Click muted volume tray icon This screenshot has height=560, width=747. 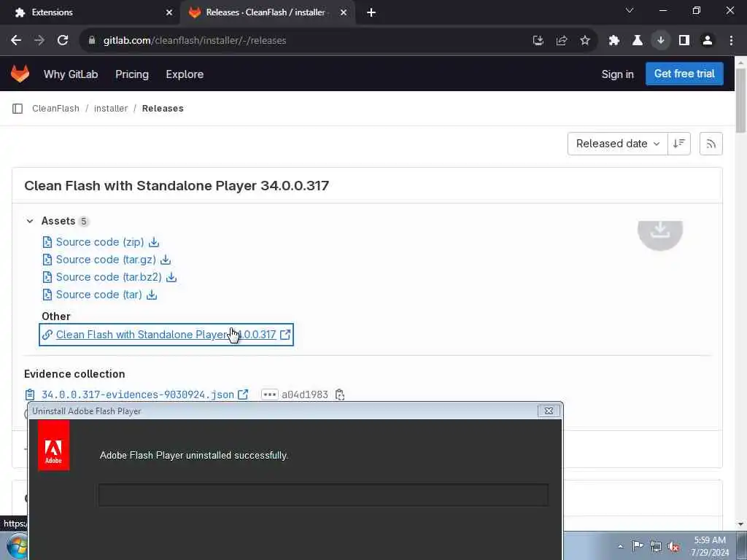(x=673, y=546)
